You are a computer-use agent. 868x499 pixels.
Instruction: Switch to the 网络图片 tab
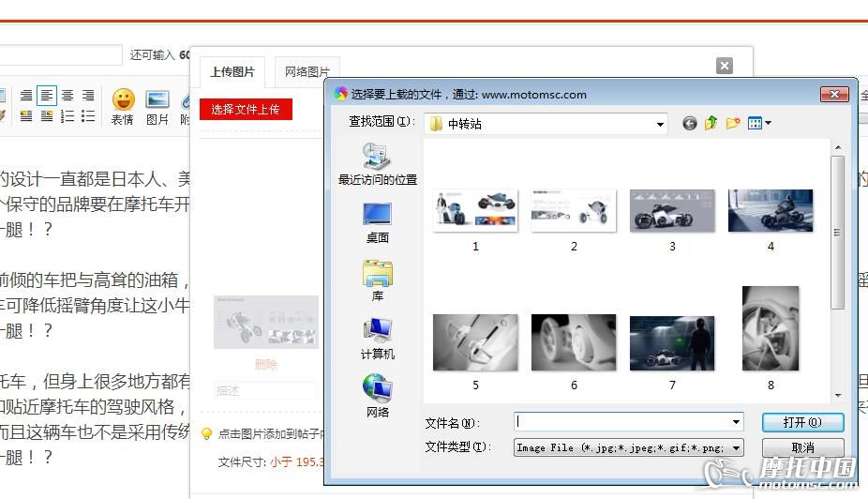coord(307,72)
